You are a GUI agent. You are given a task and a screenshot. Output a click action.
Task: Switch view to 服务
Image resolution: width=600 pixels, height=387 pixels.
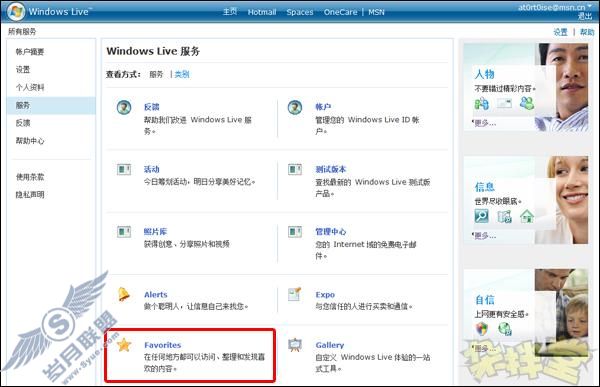point(156,74)
